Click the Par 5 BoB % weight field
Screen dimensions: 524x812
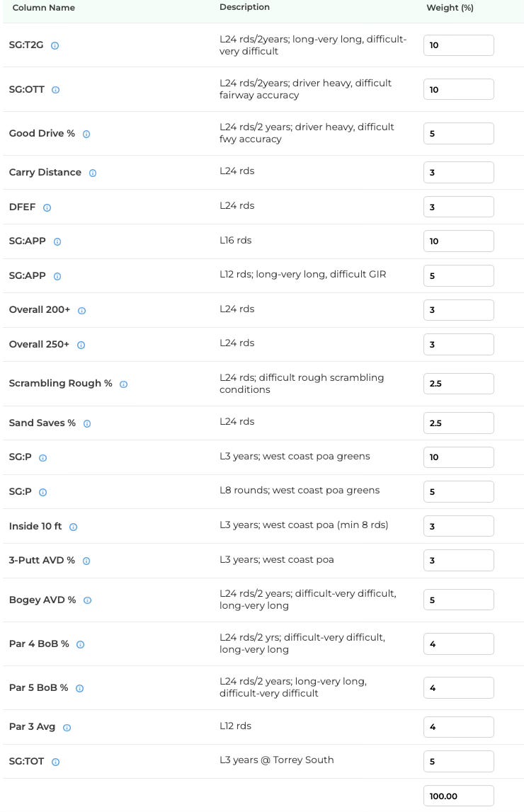pyautogui.click(x=459, y=687)
